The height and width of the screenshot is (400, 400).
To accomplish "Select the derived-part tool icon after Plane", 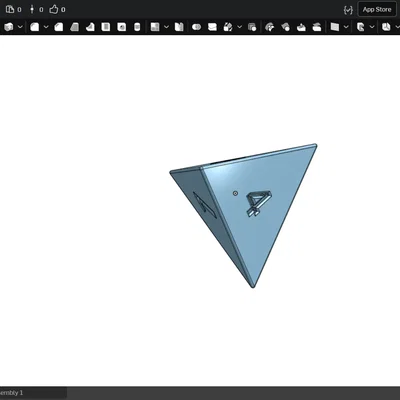I will coord(360,27).
